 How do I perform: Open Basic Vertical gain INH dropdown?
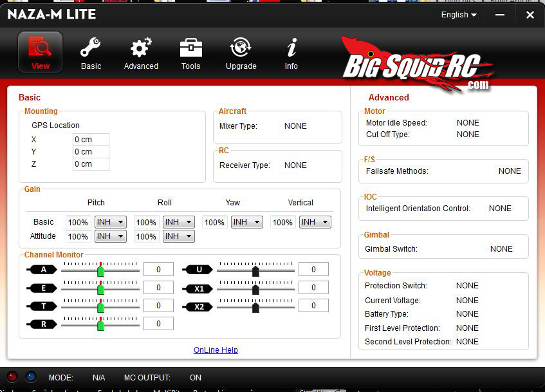pos(315,222)
